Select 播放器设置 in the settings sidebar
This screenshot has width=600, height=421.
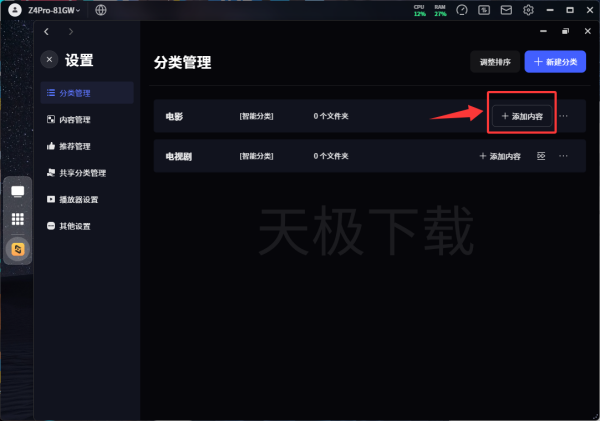point(78,199)
